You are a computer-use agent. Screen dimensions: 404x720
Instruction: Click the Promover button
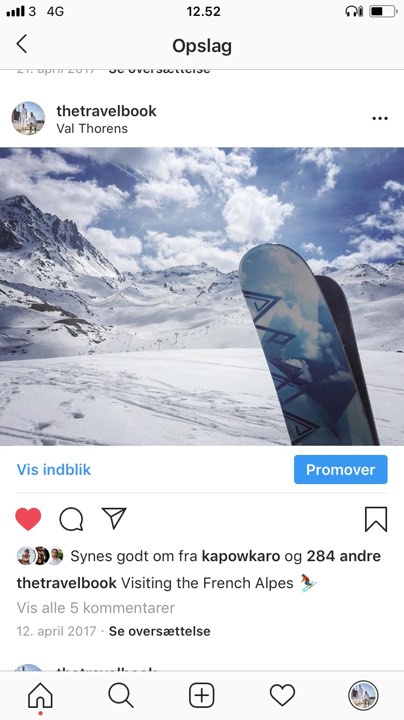click(341, 469)
